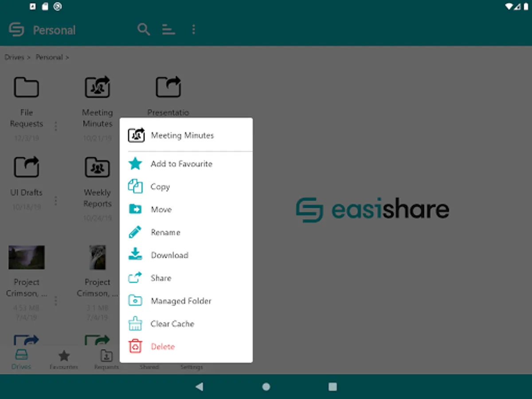Choose Move from the context menu
532x399 pixels.
(186, 209)
